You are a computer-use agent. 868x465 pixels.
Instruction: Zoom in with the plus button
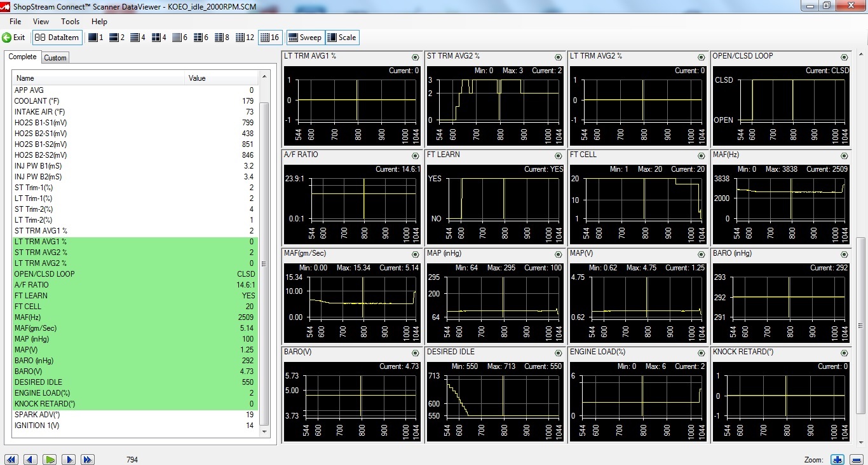click(837, 459)
